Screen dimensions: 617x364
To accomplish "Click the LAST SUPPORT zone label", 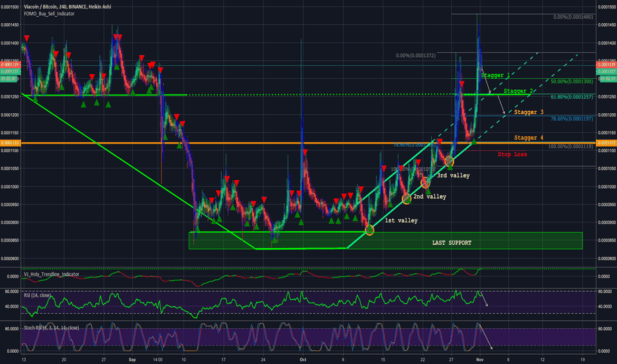I will [x=451, y=243].
